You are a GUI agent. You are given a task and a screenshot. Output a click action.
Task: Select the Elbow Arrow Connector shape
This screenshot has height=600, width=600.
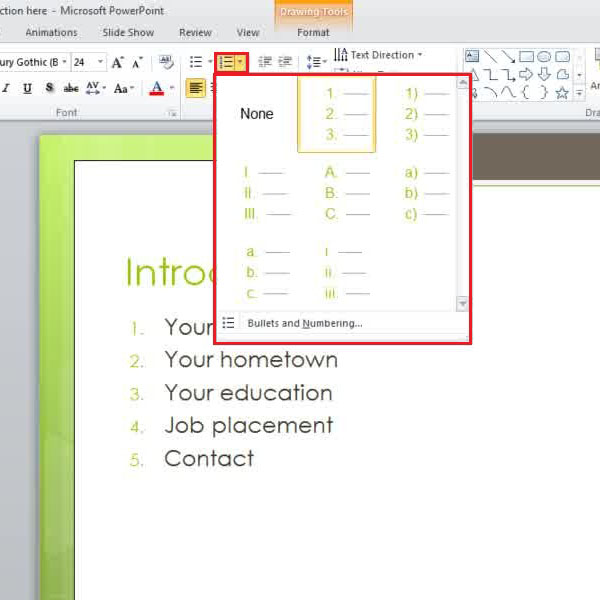coord(509,75)
